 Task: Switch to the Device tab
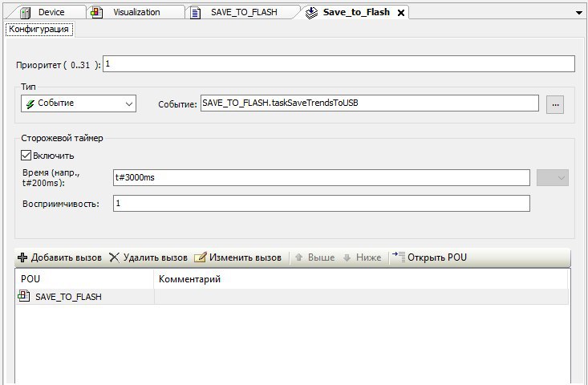click(x=45, y=12)
